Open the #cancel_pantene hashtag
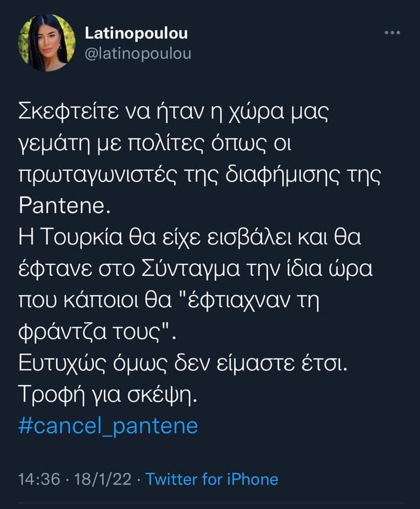Screen dimensions: 420x509 (108, 425)
